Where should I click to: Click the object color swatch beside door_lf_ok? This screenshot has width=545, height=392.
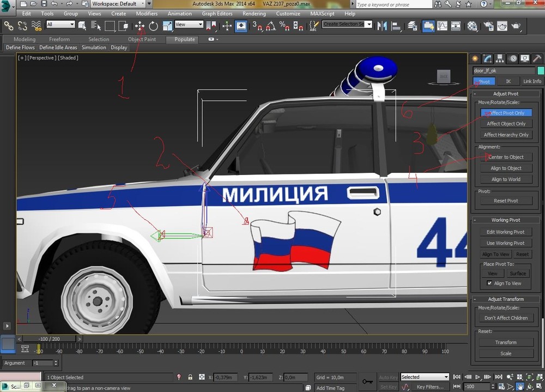coord(541,70)
